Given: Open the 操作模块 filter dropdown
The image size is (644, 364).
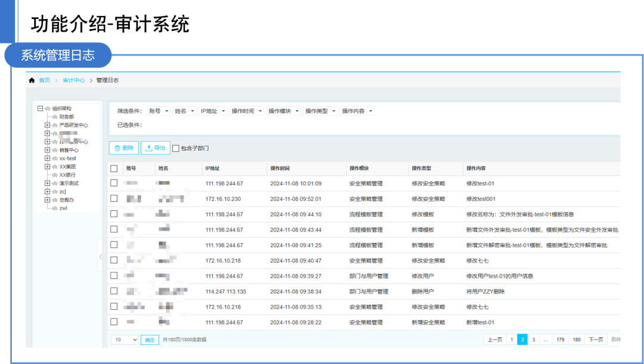Looking at the screenshot, I should click(x=283, y=111).
